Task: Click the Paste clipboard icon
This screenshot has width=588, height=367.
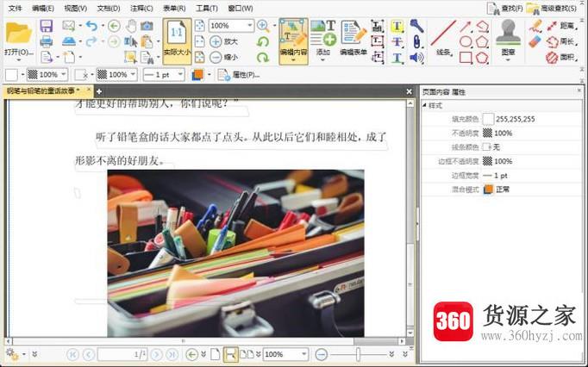Action: click(x=147, y=41)
